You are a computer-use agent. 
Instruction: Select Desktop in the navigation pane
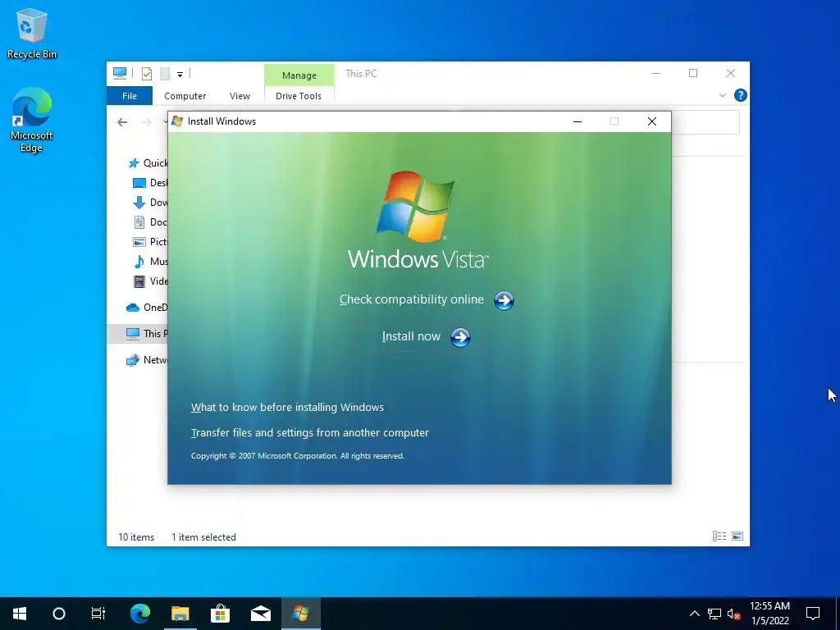click(x=151, y=183)
